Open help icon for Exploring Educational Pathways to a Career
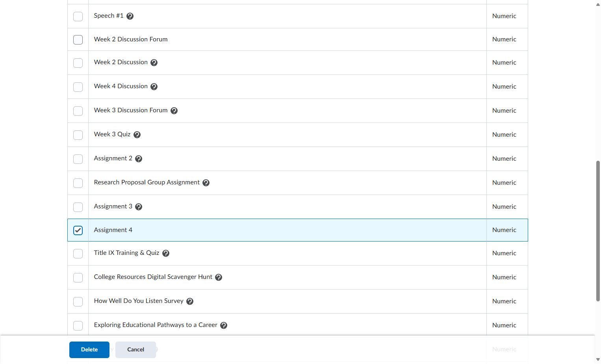Viewport: 601px width, 364px height. tap(224, 325)
